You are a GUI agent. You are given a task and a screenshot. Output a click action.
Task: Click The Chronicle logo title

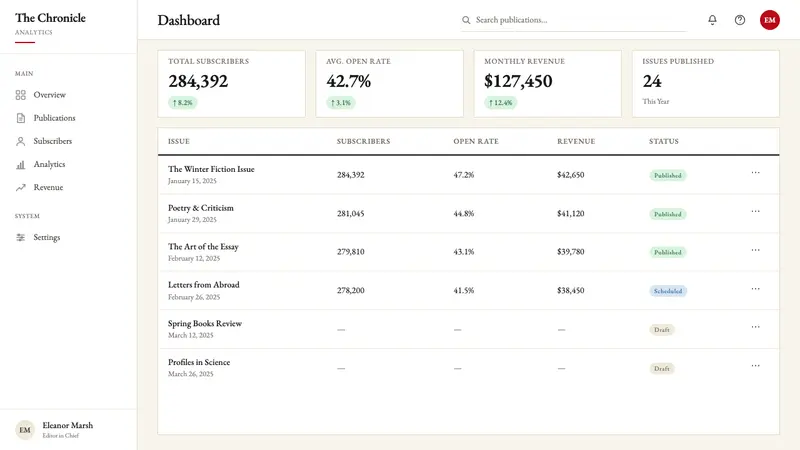click(x=50, y=18)
